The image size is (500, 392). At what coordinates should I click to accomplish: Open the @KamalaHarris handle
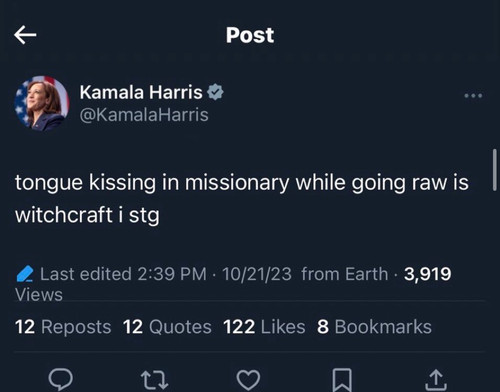144,115
